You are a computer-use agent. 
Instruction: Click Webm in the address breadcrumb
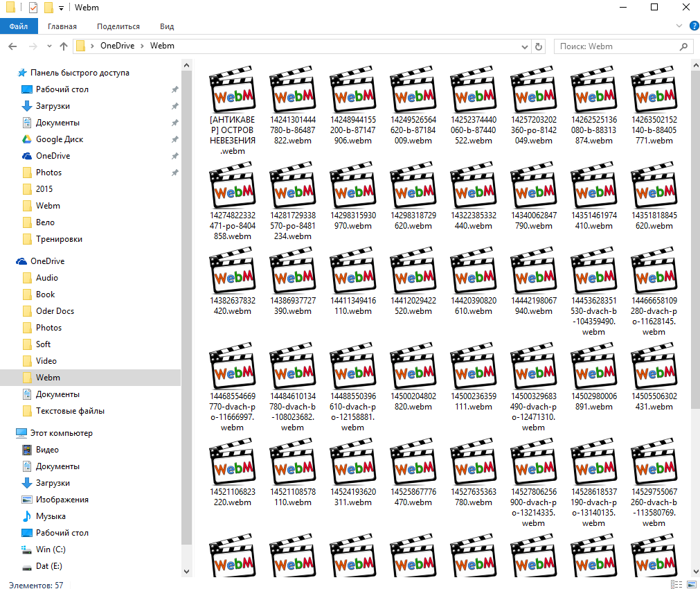(x=162, y=46)
